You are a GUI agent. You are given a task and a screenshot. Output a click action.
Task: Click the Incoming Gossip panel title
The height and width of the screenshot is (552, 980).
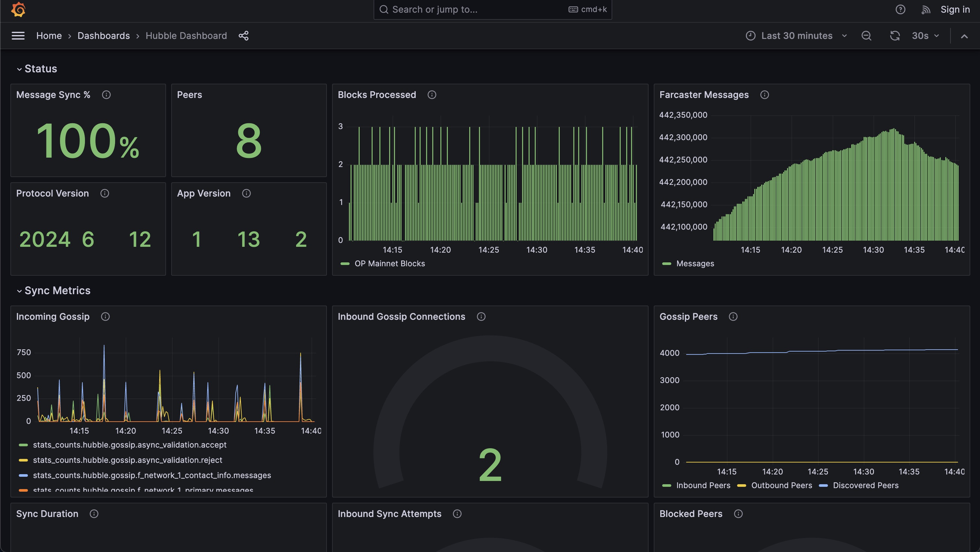pos(53,317)
